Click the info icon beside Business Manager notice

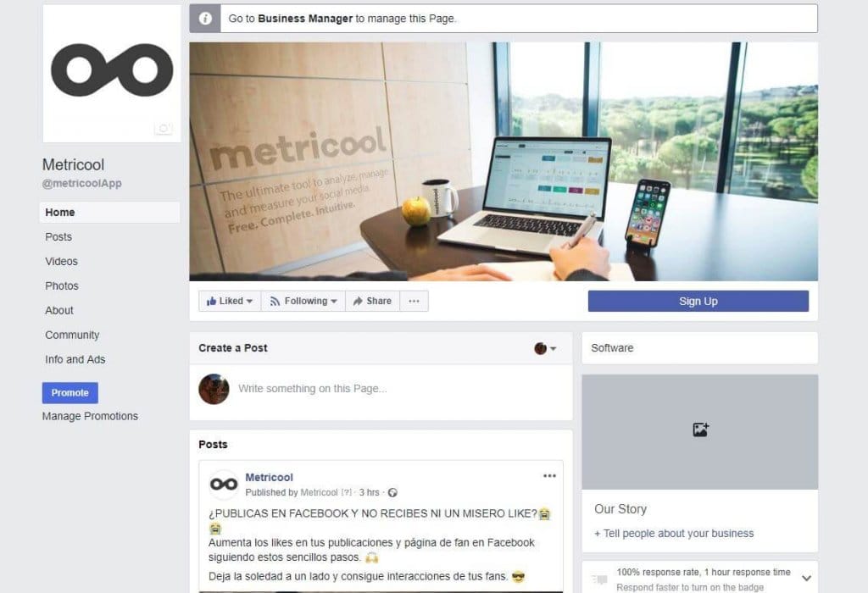tap(205, 19)
